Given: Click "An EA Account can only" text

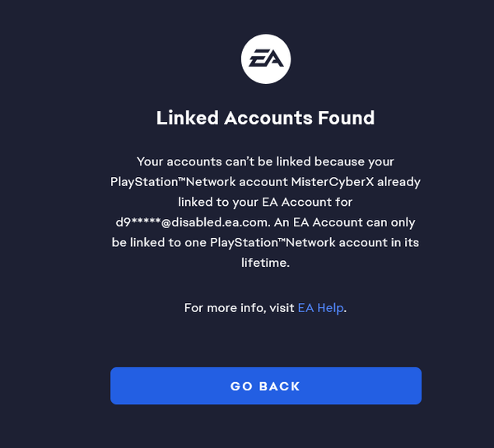Looking at the screenshot, I should coord(344,222).
